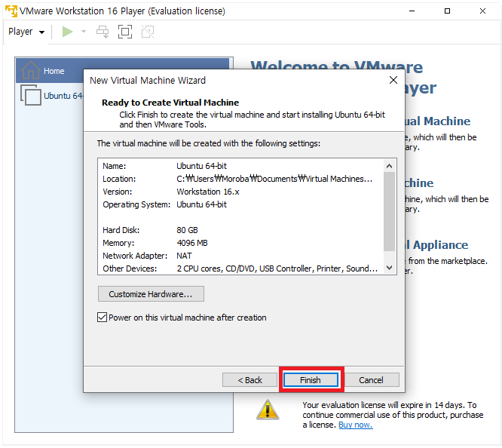Image resolution: width=502 pixels, height=448 pixels.
Task: Click Ready to Create Virtual Machine heading
Action: click(x=170, y=103)
